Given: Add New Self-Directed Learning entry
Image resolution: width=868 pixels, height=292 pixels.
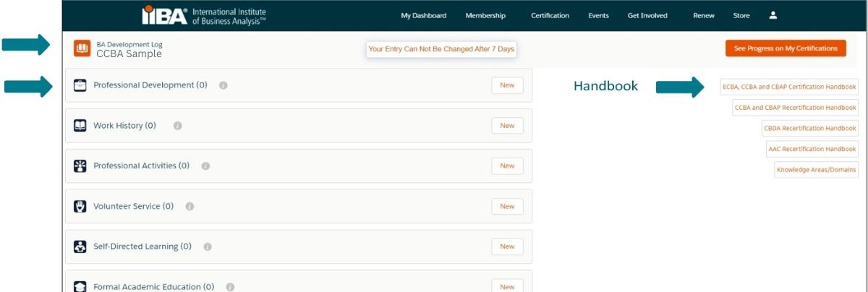Looking at the screenshot, I should [x=507, y=246].
